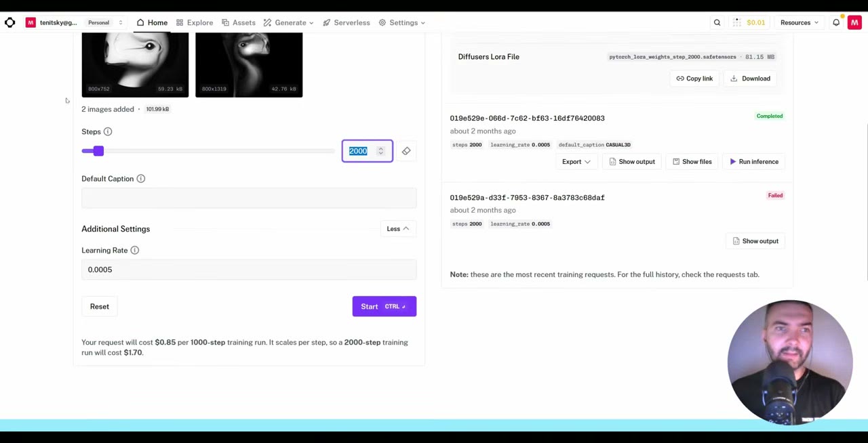The height and width of the screenshot is (443, 868).
Task: Collapse Additional Settings with Less
Action: (398, 229)
